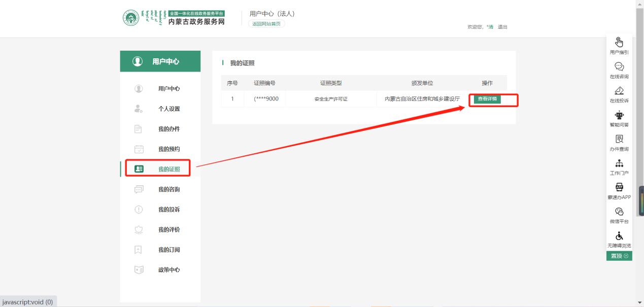The height and width of the screenshot is (307, 644).
Task: Click the 办件查询 search document icon
Action: [619, 140]
